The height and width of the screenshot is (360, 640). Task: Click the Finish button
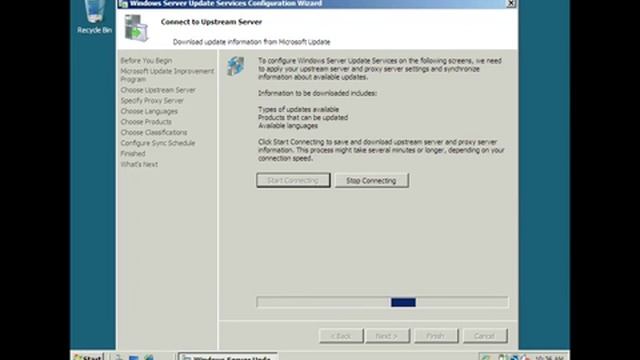(x=436, y=336)
